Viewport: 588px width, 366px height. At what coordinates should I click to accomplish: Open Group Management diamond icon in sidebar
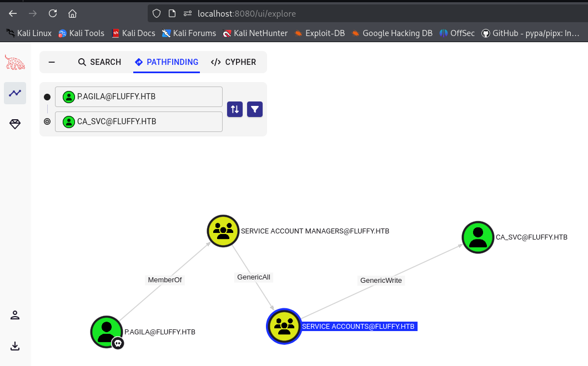(15, 124)
